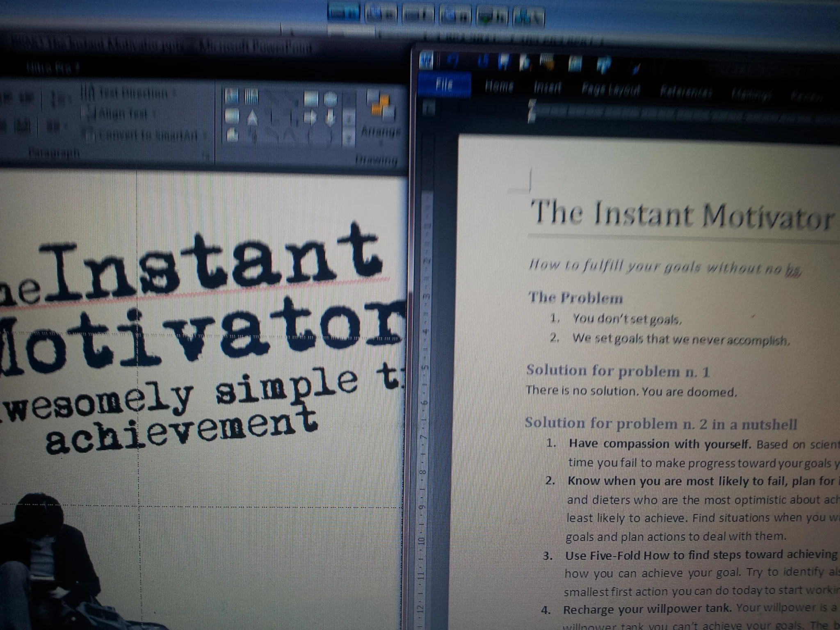Select the triangle shape in gallery

click(252, 118)
